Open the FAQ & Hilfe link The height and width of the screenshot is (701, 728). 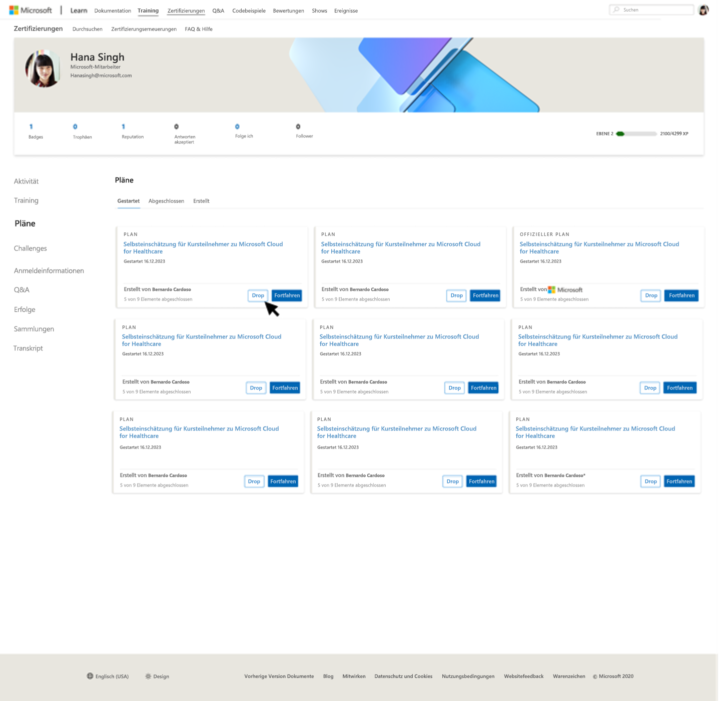pos(198,29)
